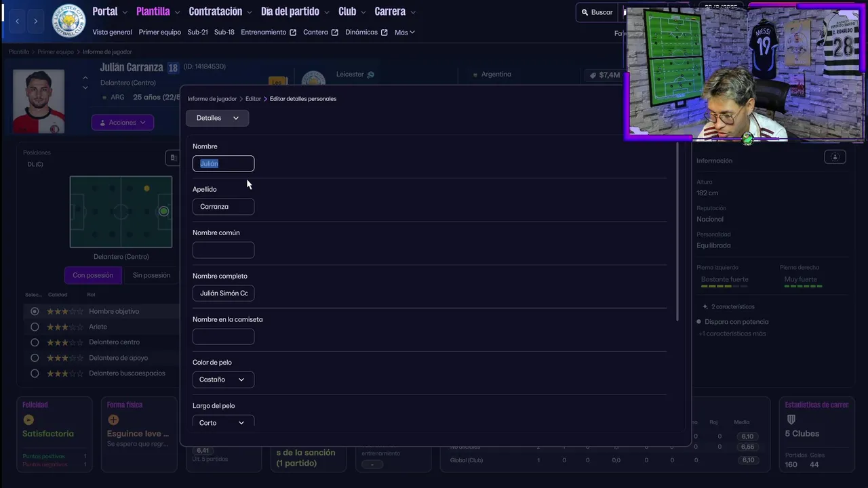Click the $7,4M value tag
Viewport: 868px width, 488px height.
coord(604,75)
